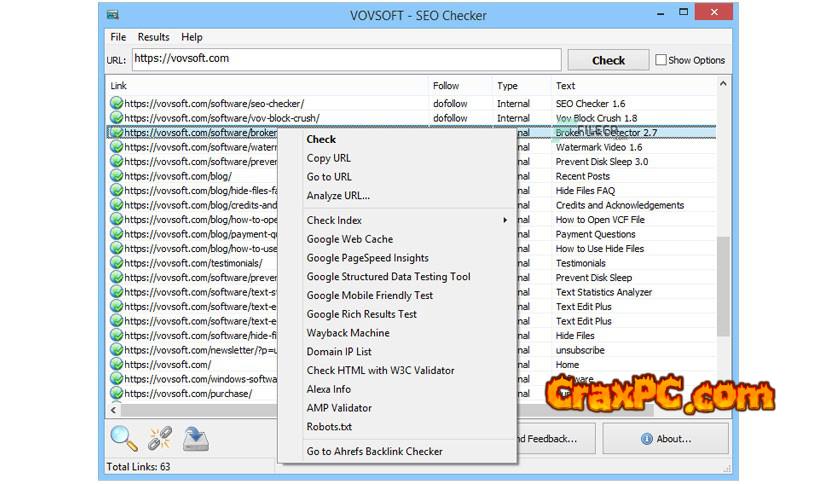Open Google Web Cache entry

[x=350, y=239]
